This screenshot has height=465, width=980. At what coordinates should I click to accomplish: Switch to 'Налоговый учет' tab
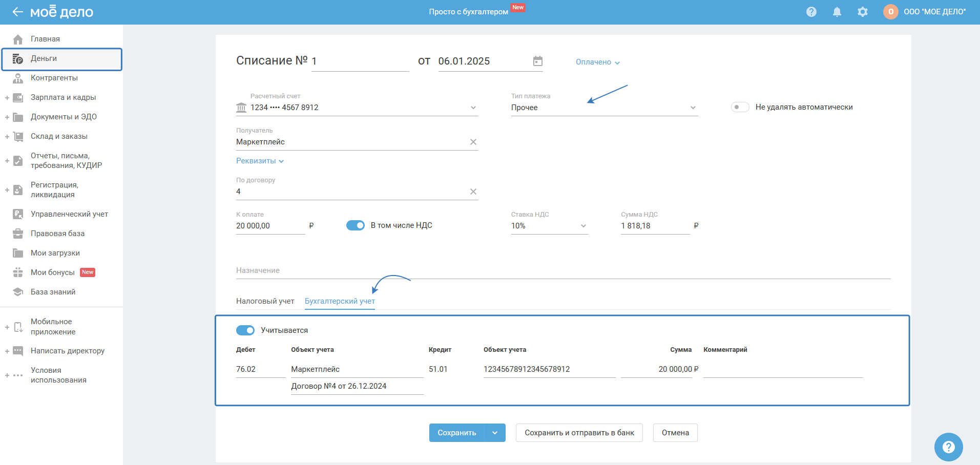point(265,301)
